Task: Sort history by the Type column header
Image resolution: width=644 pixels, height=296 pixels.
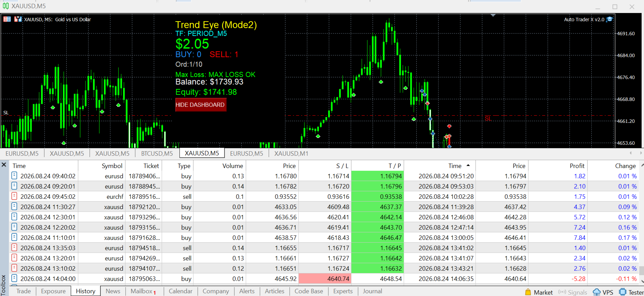Action: (x=177, y=166)
